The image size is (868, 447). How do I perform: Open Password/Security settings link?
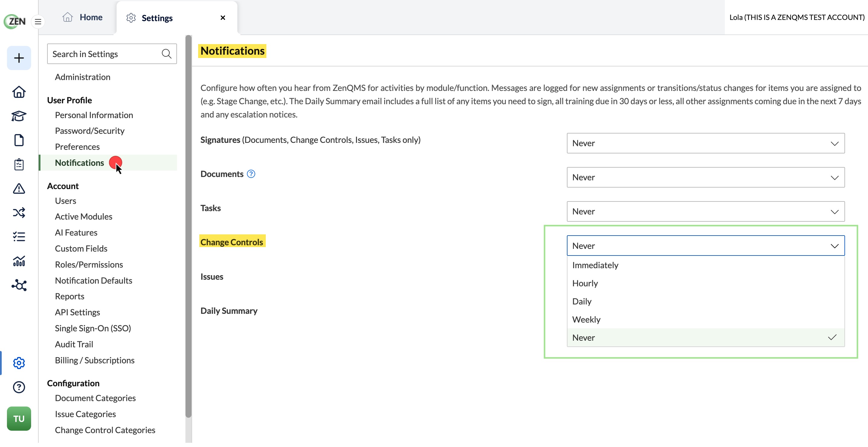90,131
